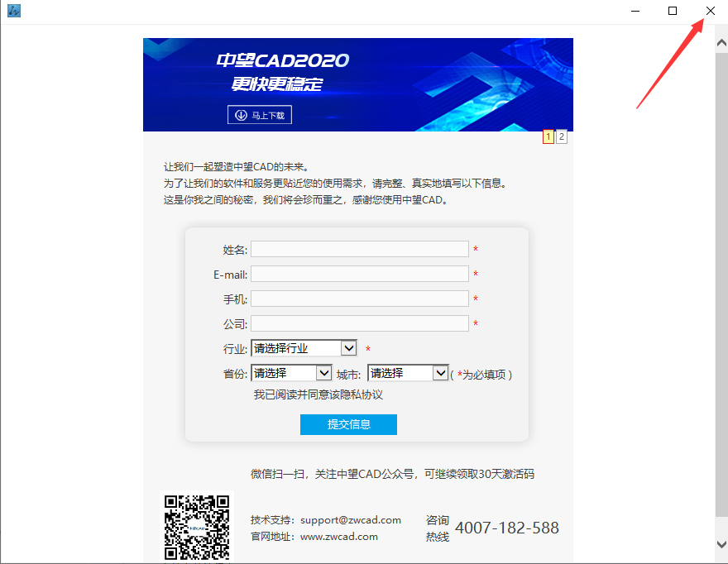Submit the form with 提交信息 button

(x=348, y=424)
